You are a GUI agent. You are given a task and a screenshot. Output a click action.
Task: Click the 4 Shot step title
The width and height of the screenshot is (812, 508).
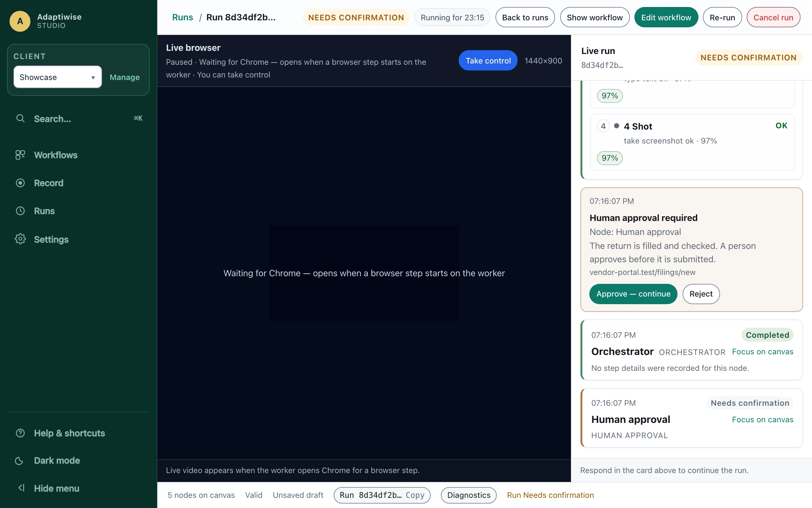click(638, 126)
